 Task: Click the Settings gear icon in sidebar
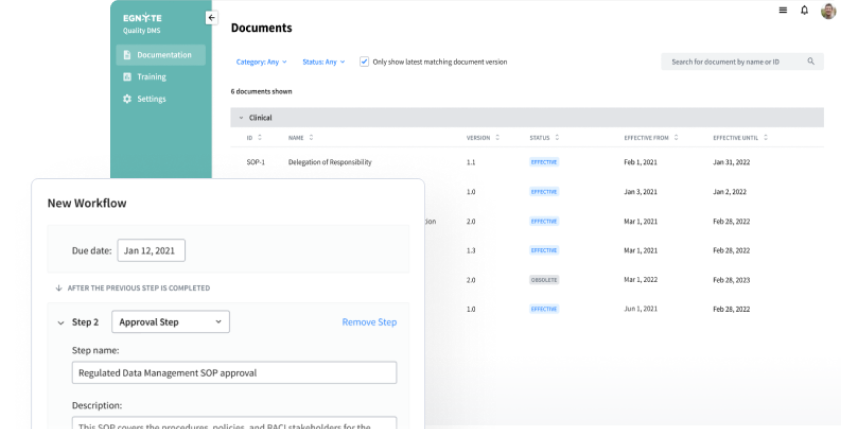(127, 99)
